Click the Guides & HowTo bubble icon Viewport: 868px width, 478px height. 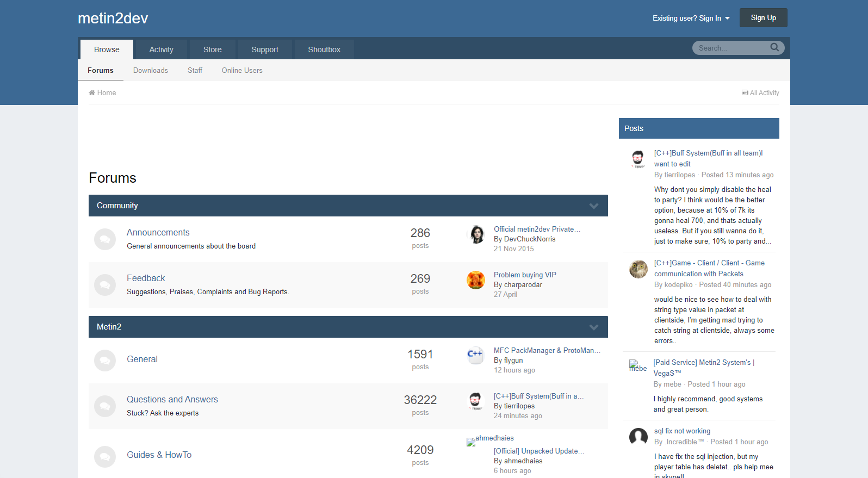coord(105,457)
